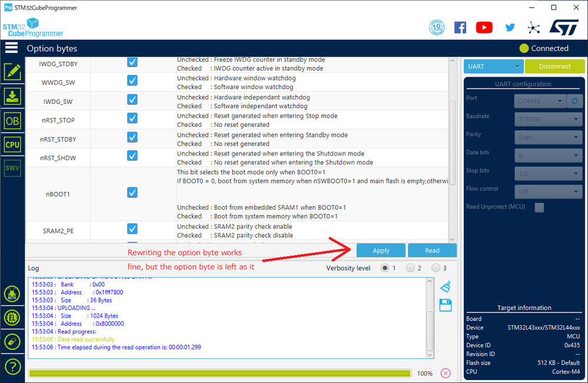This screenshot has height=383, width=588.
Task: Open the hamburger menu
Action: [12, 48]
